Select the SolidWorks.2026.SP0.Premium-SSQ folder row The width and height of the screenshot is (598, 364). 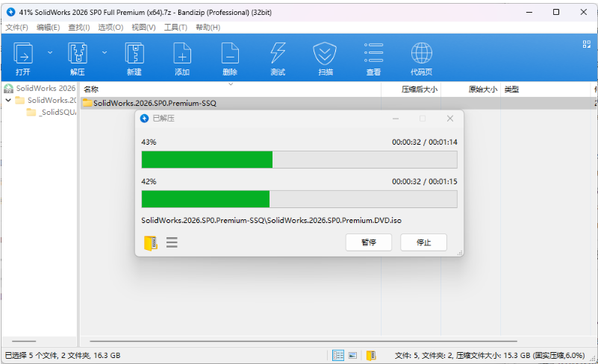[340, 103]
